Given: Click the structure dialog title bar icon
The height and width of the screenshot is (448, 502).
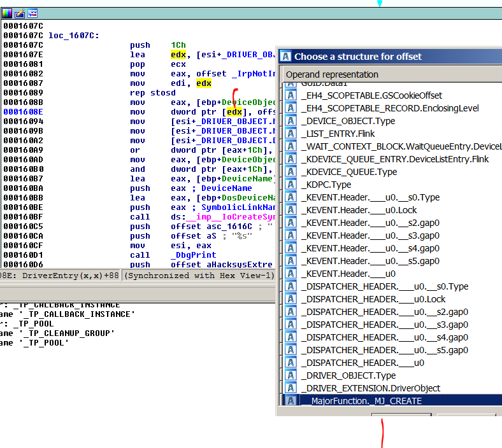Looking at the screenshot, I should pyautogui.click(x=286, y=57).
